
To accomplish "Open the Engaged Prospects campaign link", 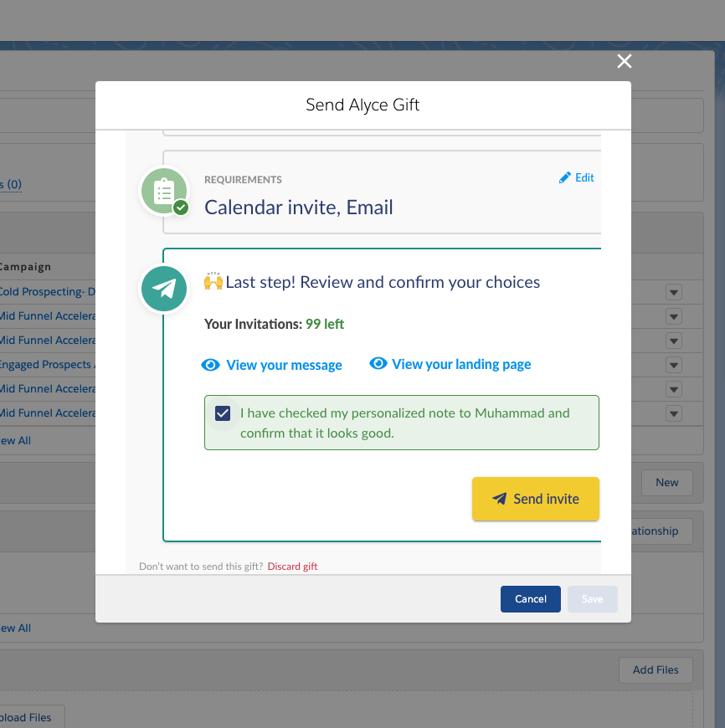I will (x=46, y=365).
